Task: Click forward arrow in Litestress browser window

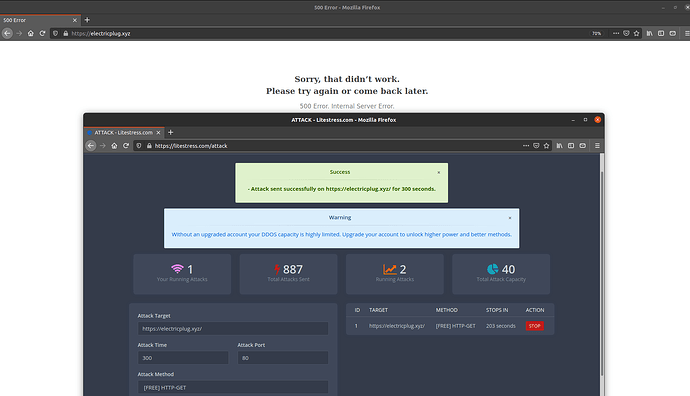Action: pos(103,146)
